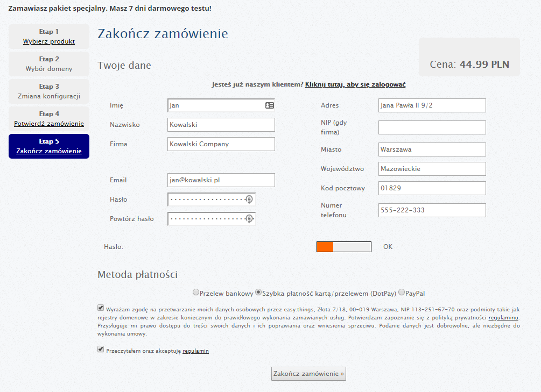Viewport: 541px width, 392px height.
Task: Click the contact card icon in Imię field
Action: [x=269, y=105]
